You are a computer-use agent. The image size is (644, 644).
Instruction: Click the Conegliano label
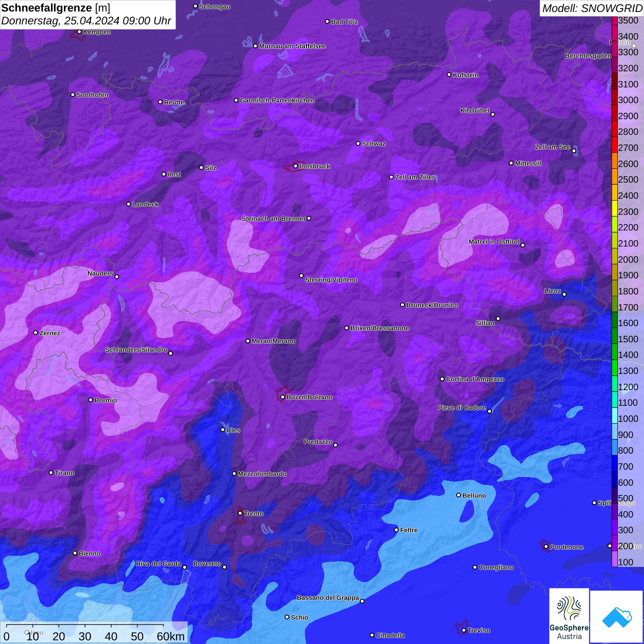coord(496,567)
